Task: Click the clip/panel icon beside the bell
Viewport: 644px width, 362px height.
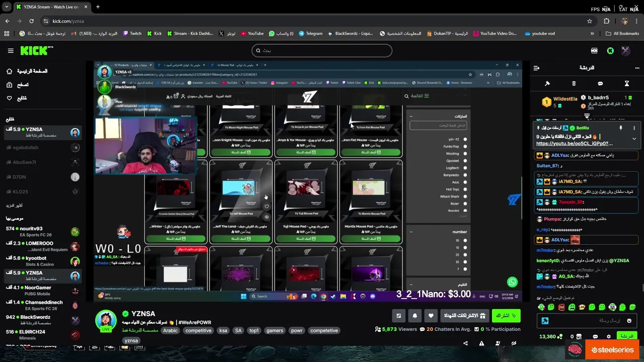Action: [398, 316]
